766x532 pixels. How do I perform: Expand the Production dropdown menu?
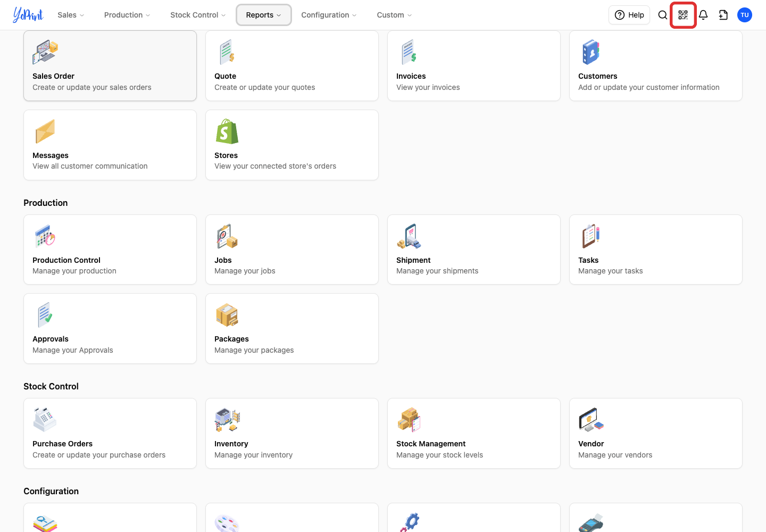(x=127, y=15)
